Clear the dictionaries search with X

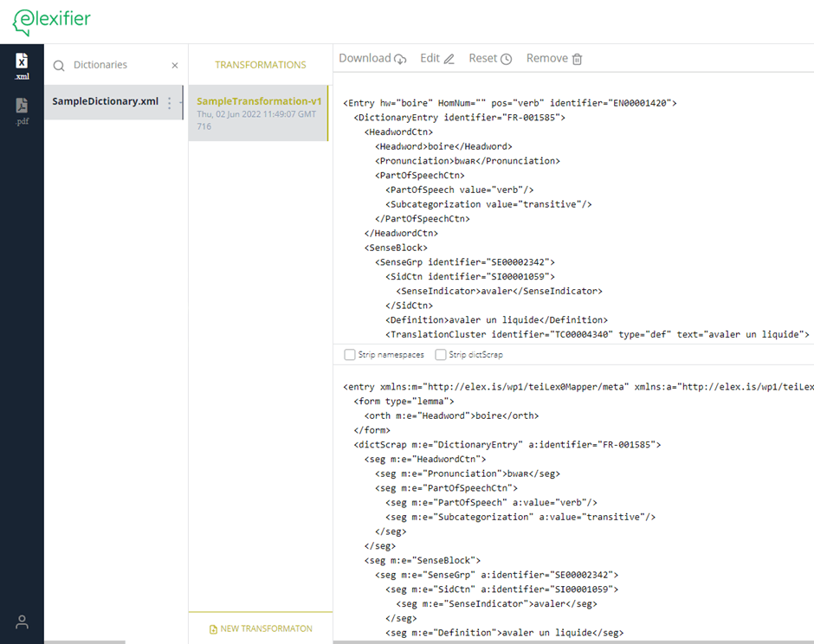[x=175, y=66]
